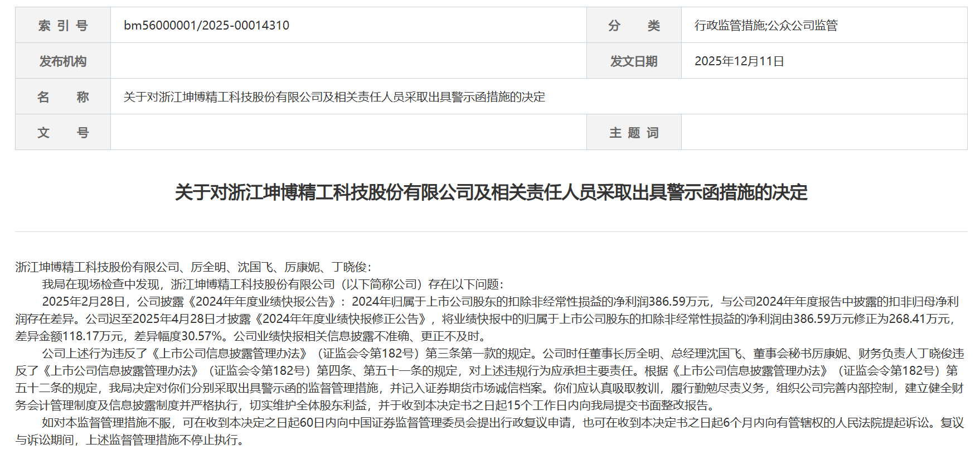The height and width of the screenshot is (454, 980).
Task: Click the date 2025年2月28日 in the body
Action: (x=84, y=302)
